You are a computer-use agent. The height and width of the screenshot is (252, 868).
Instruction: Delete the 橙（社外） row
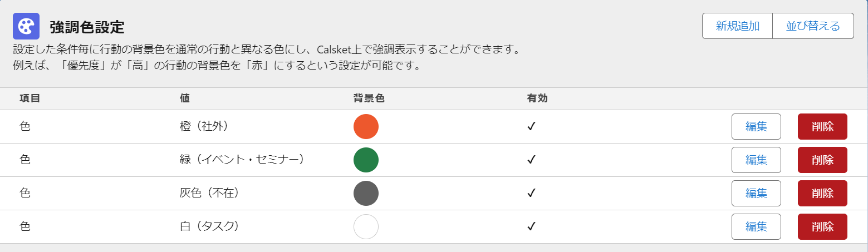coord(822,126)
